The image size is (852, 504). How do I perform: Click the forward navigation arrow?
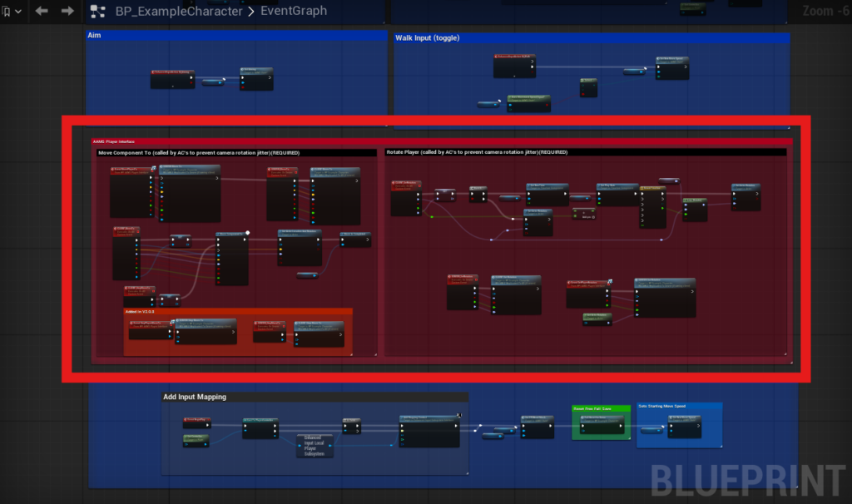click(x=68, y=12)
